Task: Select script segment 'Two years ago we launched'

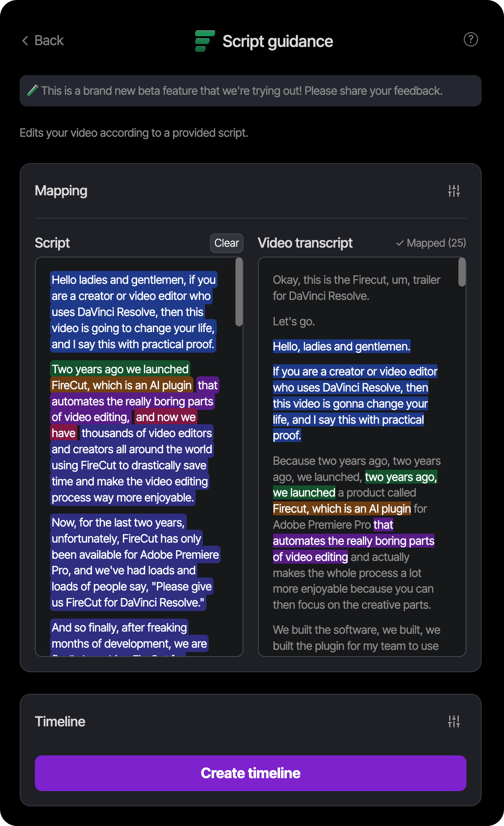Action: [120, 369]
